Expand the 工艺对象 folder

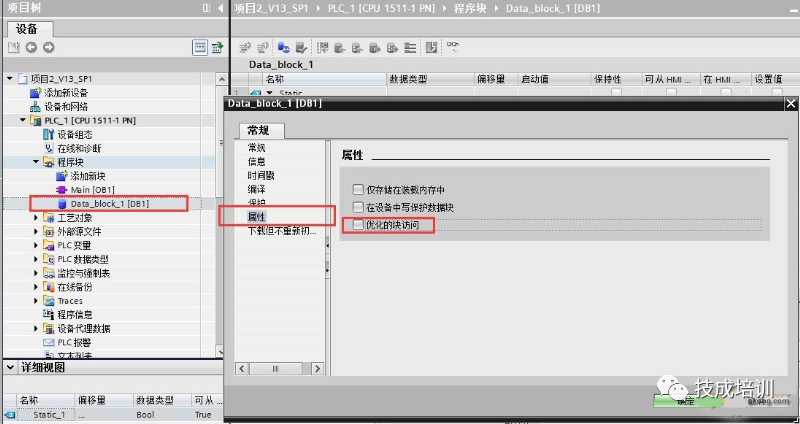(x=36, y=217)
